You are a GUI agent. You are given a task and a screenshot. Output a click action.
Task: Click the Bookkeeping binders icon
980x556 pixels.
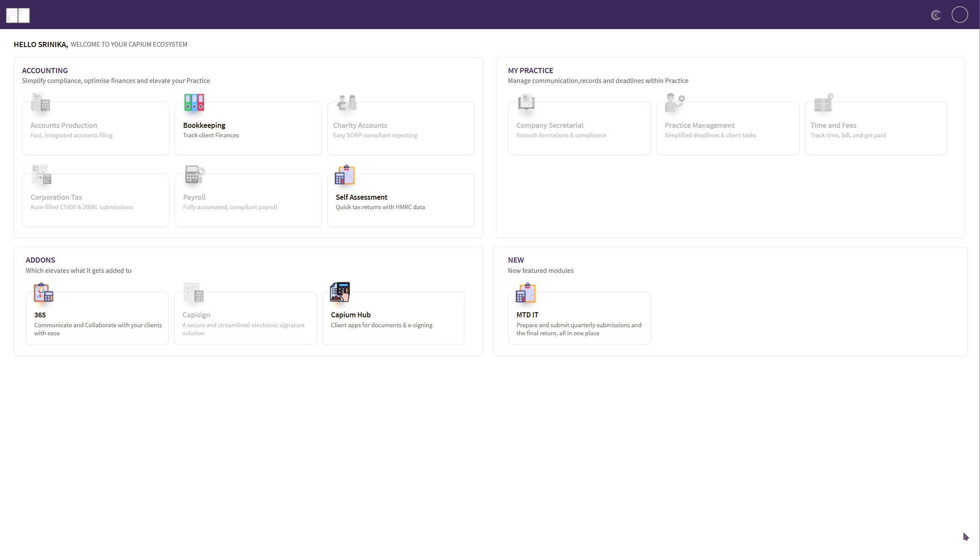194,103
